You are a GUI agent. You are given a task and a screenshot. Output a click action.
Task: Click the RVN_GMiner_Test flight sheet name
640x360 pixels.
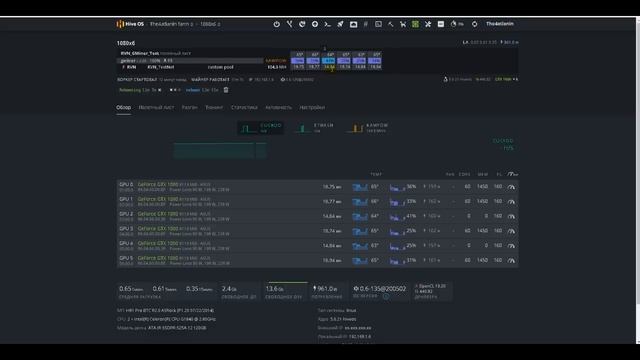click(x=140, y=53)
